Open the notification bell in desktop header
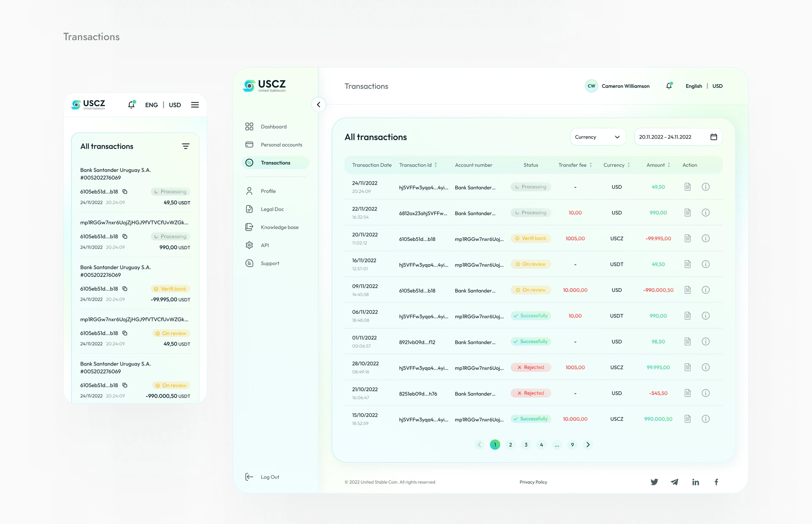The height and width of the screenshot is (524, 812). [669, 86]
